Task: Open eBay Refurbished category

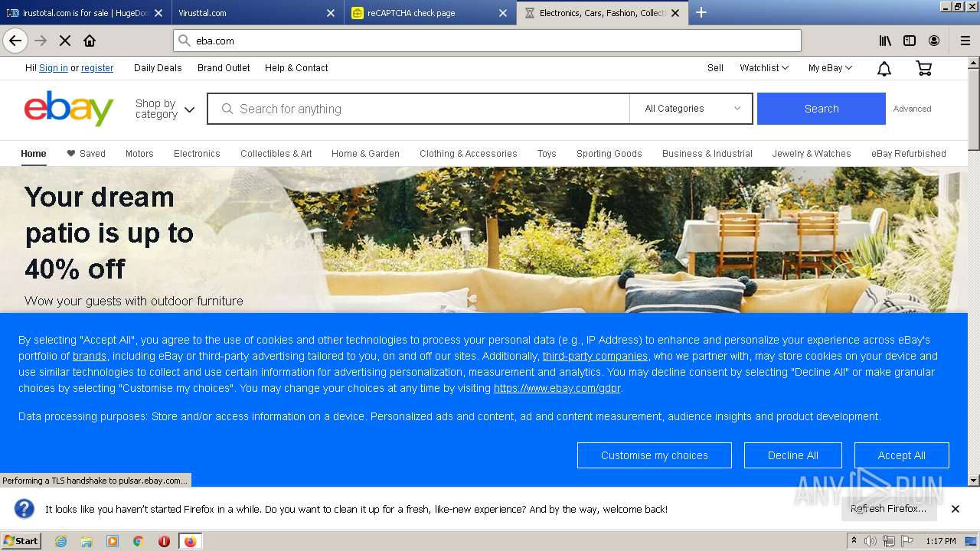Action: (x=909, y=154)
